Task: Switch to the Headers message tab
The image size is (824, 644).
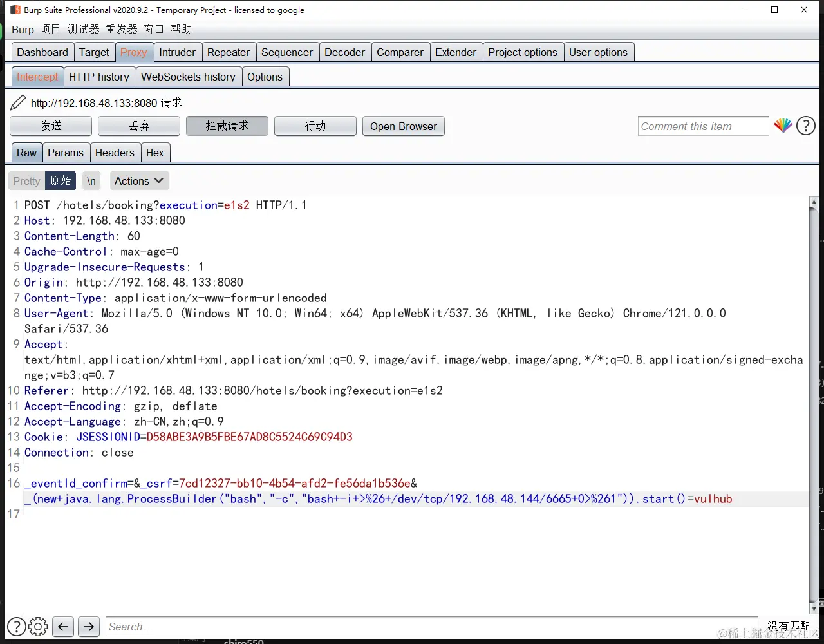Action: tap(115, 153)
